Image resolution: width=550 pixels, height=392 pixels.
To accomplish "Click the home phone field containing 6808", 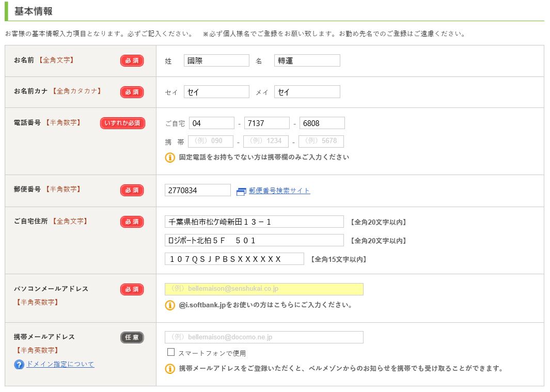I will (322, 123).
